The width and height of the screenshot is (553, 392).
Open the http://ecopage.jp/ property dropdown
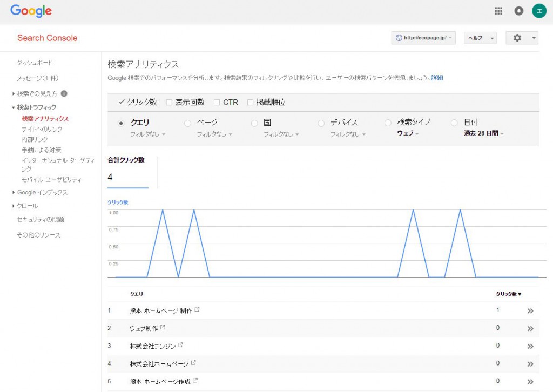click(424, 38)
